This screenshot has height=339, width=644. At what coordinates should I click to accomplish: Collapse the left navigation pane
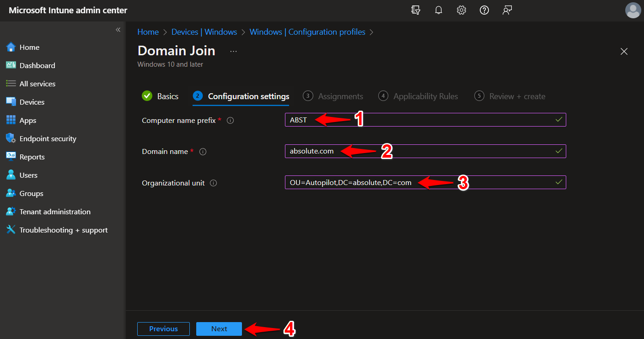coord(118,29)
